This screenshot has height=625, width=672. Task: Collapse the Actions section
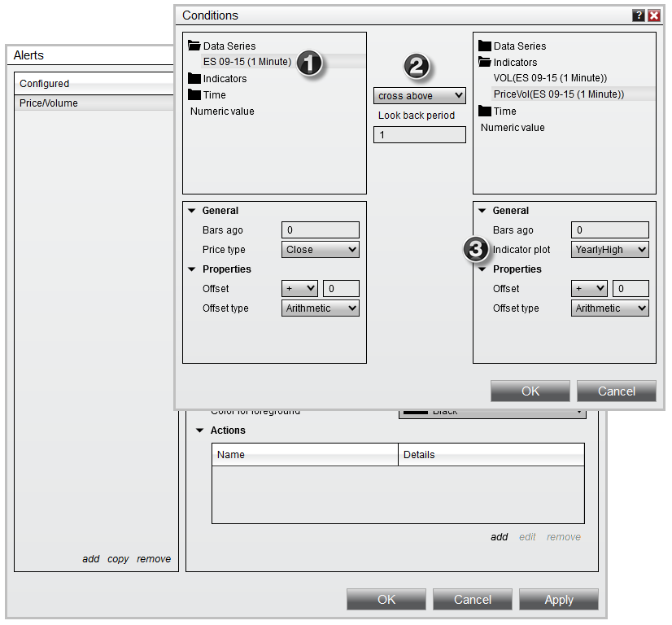coord(200,431)
